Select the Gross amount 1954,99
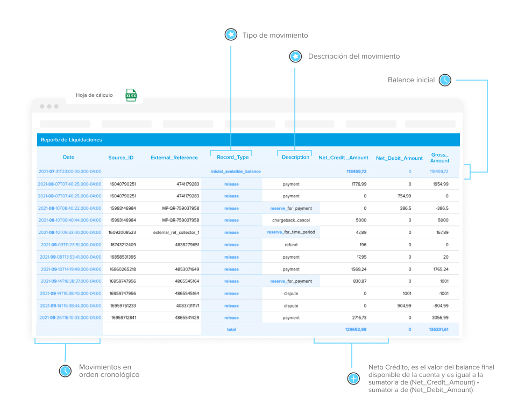 pyautogui.click(x=441, y=184)
